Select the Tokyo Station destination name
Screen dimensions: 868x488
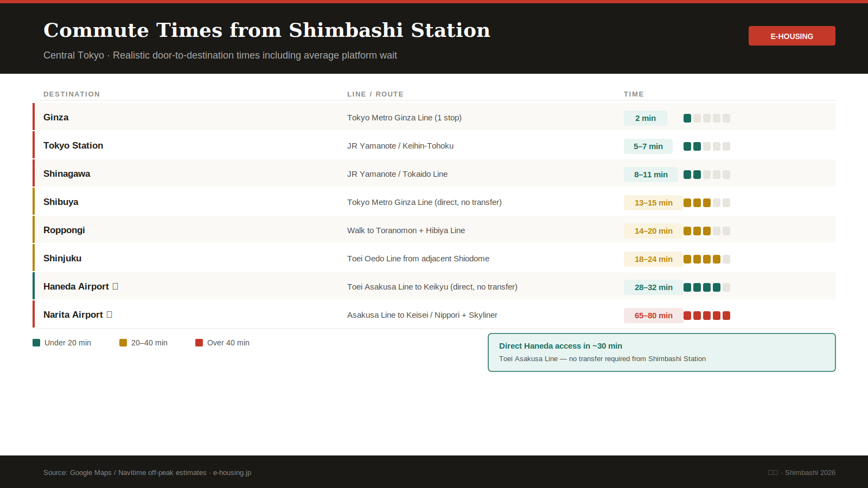coord(73,145)
